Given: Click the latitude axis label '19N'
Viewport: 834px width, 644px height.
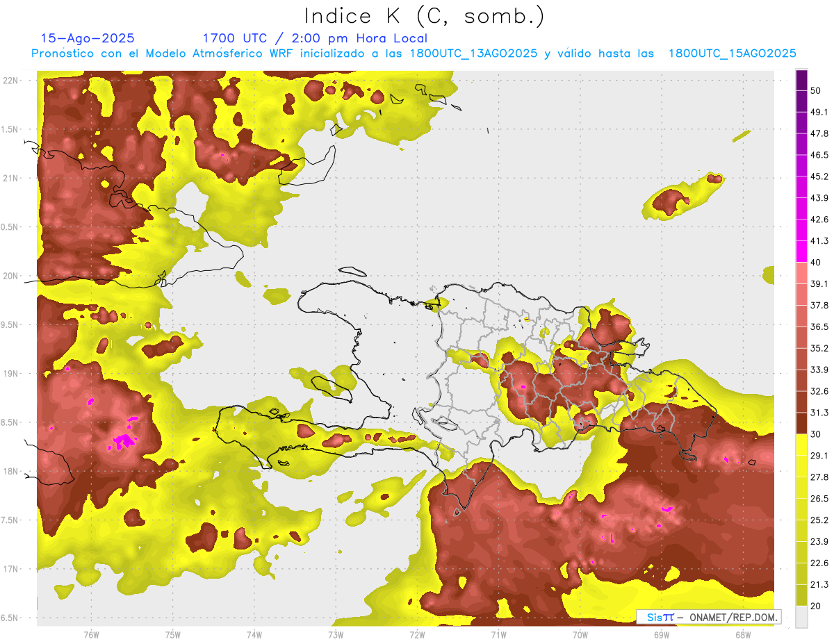Looking at the screenshot, I should [x=12, y=373].
